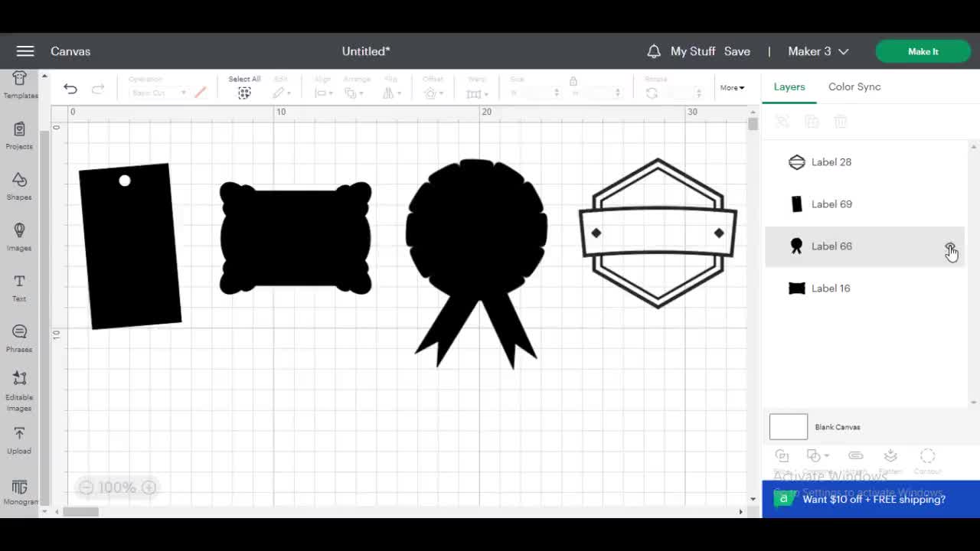Switch to the Layers tab

pyautogui.click(x=789, y=86)
